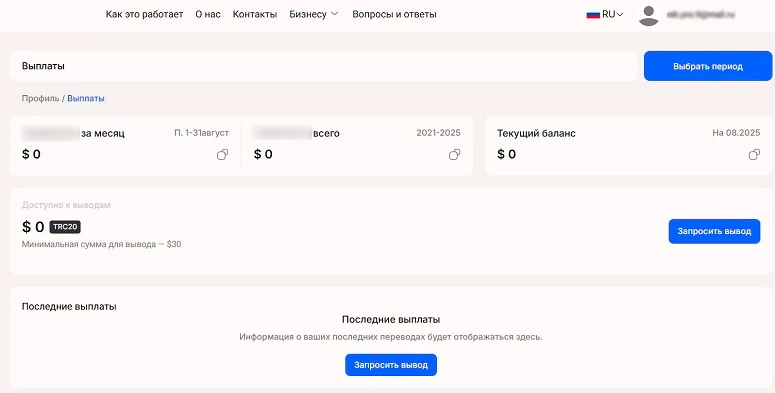Click the Выбрать период button

click(708, 66)
